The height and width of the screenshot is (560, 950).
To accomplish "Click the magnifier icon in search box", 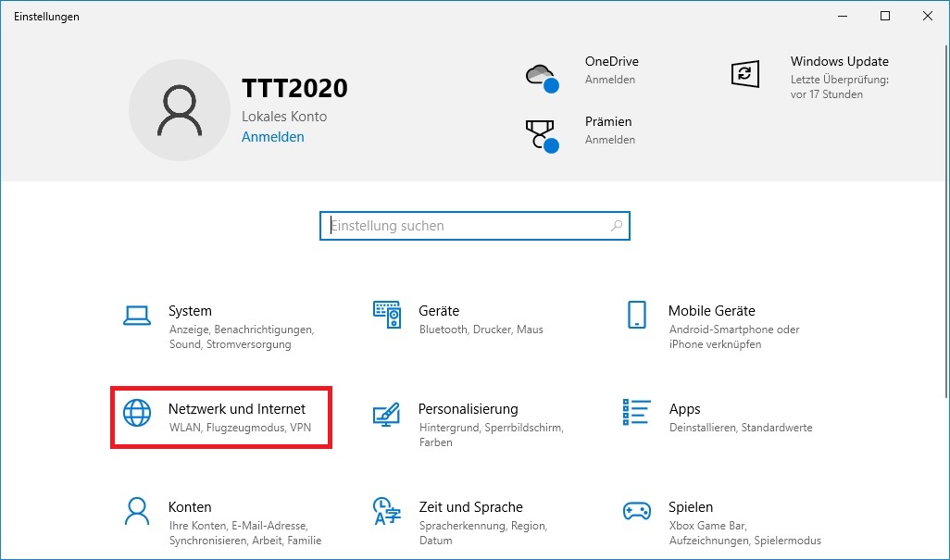I will 617,226.
